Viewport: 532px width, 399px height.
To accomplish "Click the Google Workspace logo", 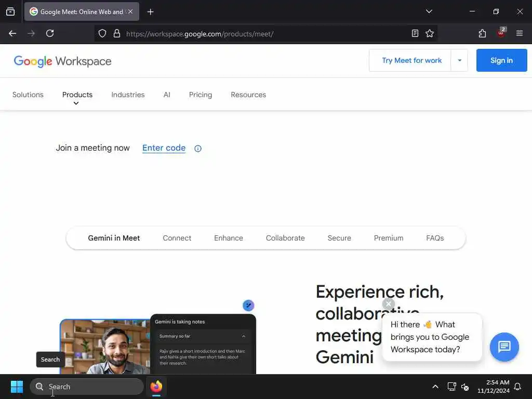I will click(62, 61).
